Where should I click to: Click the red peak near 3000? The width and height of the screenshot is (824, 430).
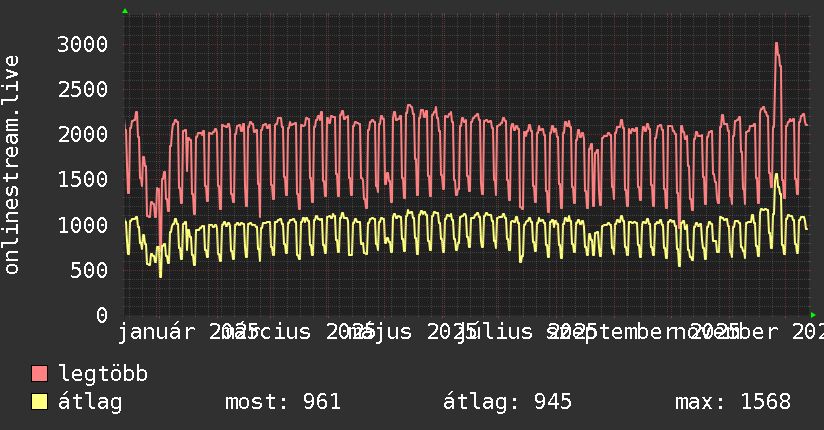[776, 45]
